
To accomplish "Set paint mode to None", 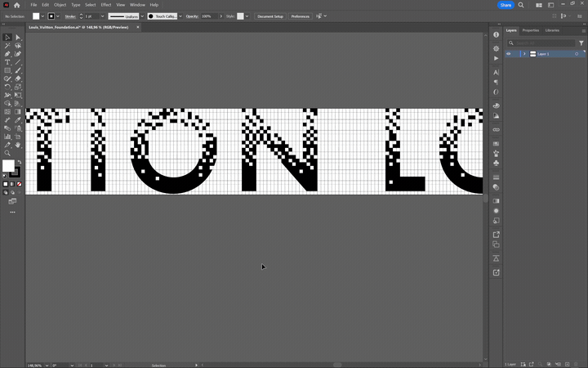I will 19,184.
